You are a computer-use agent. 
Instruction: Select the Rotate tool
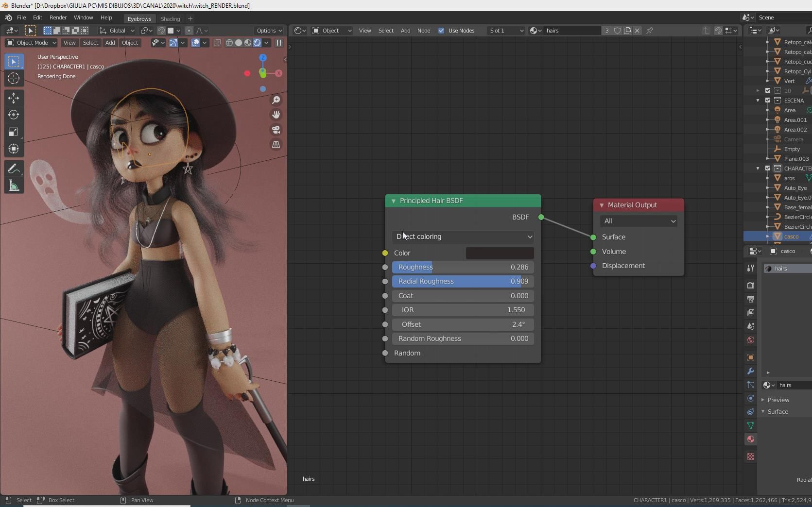click(x=14, y=115)
